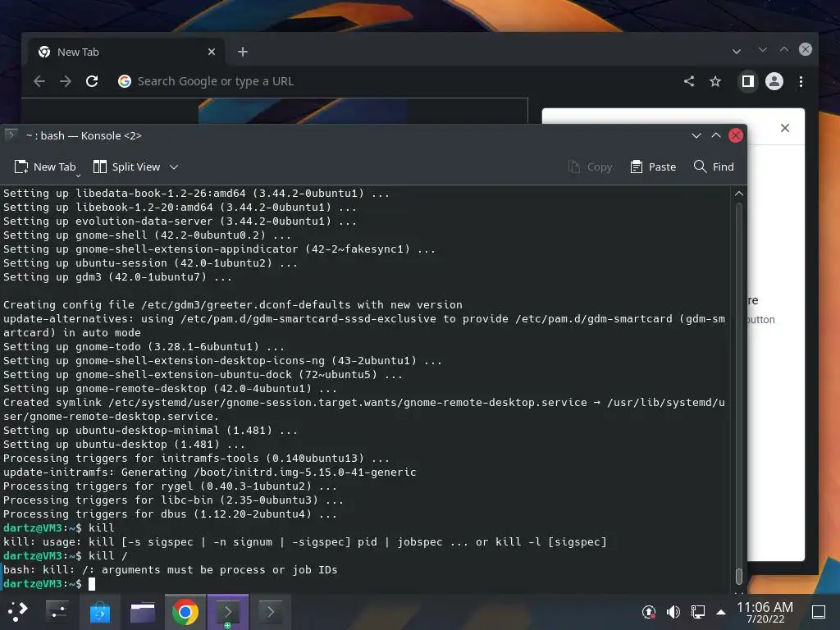Viewport: 840px width, 630px height.
Task: Reload the Chrome page
Action: pos(92,81)
